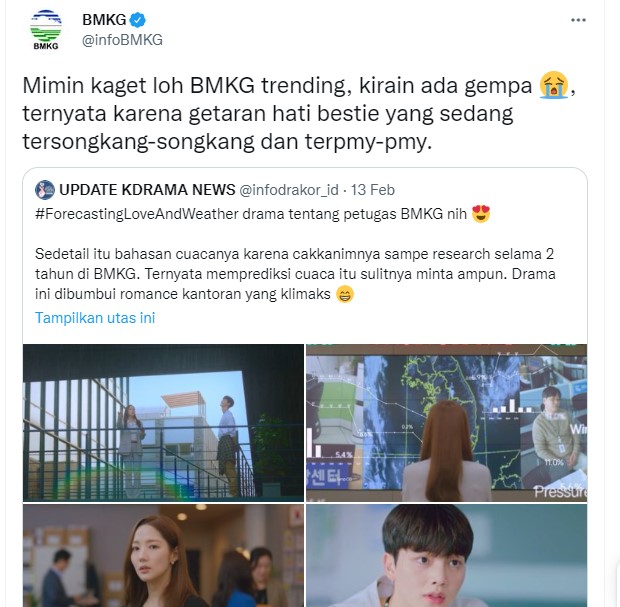620x607 pixels.
Task: Open the three-dot more options menu
Action: (578, 20)
